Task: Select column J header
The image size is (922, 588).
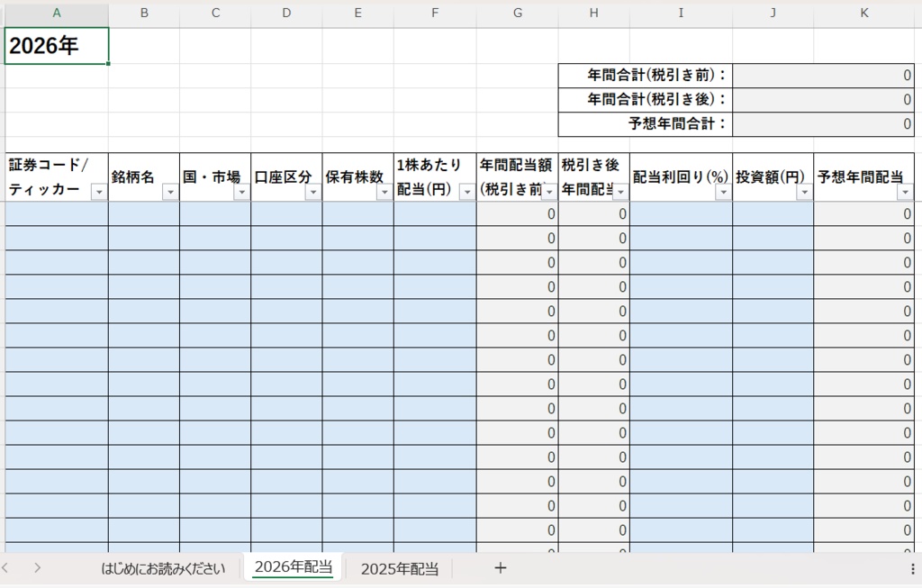Action: pyautogui.click(x=773, y=13)
